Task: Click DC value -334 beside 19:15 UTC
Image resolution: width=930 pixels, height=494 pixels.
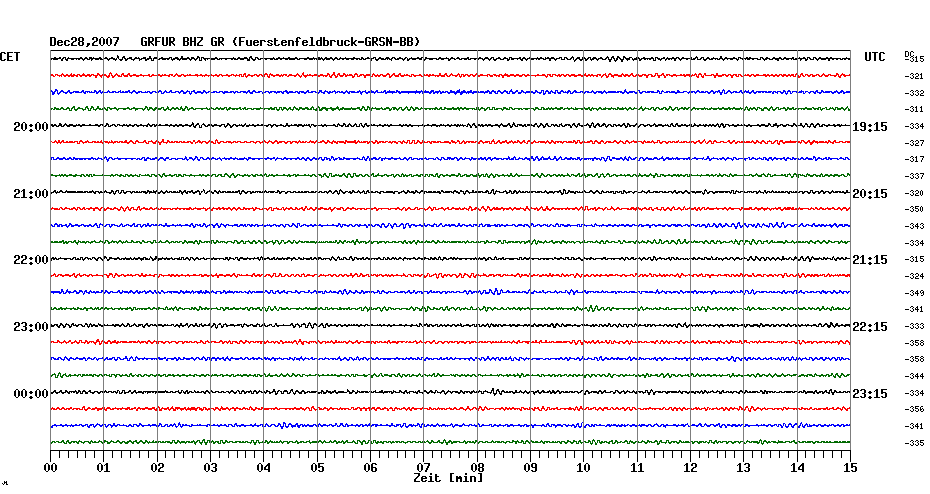Action: point(914,126)
